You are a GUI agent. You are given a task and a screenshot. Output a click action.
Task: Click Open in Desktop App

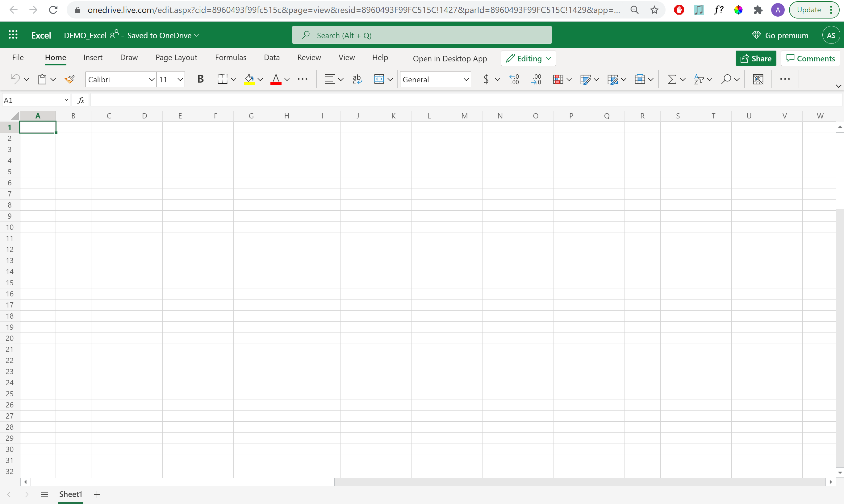pos(450,58)
